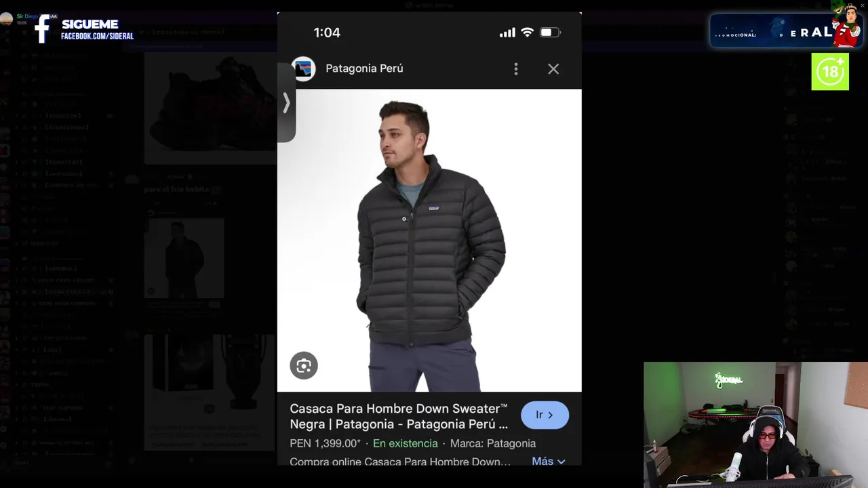The height and width of the screenshot is (488, 868).
Task: Click the phone battery indicator
Action: coord(550,33)
